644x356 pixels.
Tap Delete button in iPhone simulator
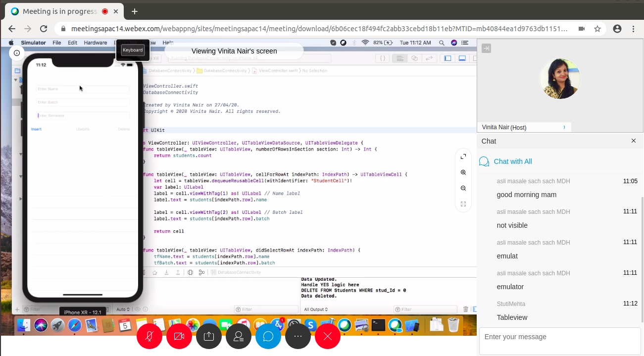124,129
